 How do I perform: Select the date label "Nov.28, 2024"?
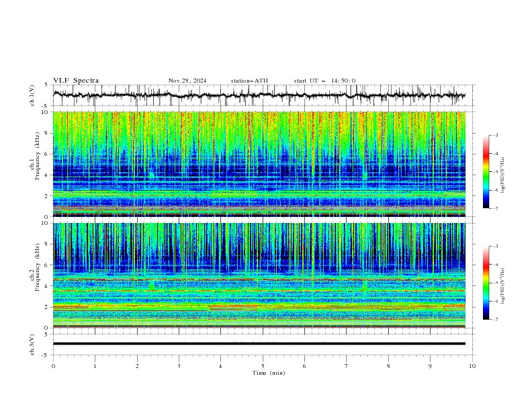pyautogui.click(x=187, y=81)
